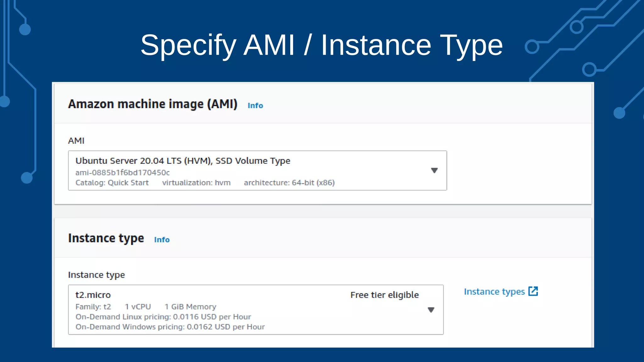This screenshot has height=362, width=644.
Task: Click the AMI field label
Action: (76, 141)
